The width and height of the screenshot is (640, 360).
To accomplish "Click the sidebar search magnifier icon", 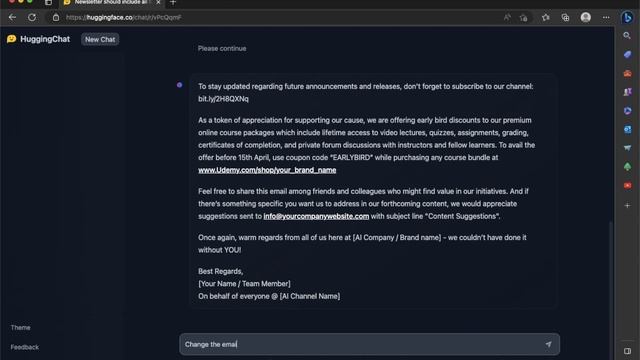I will [x=627, y=36].
